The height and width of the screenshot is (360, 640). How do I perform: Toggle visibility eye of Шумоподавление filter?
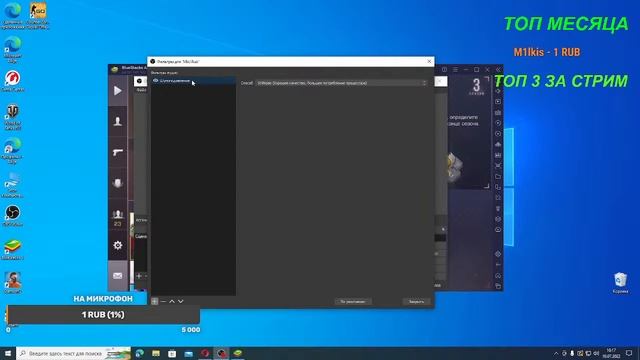point(156,81)
